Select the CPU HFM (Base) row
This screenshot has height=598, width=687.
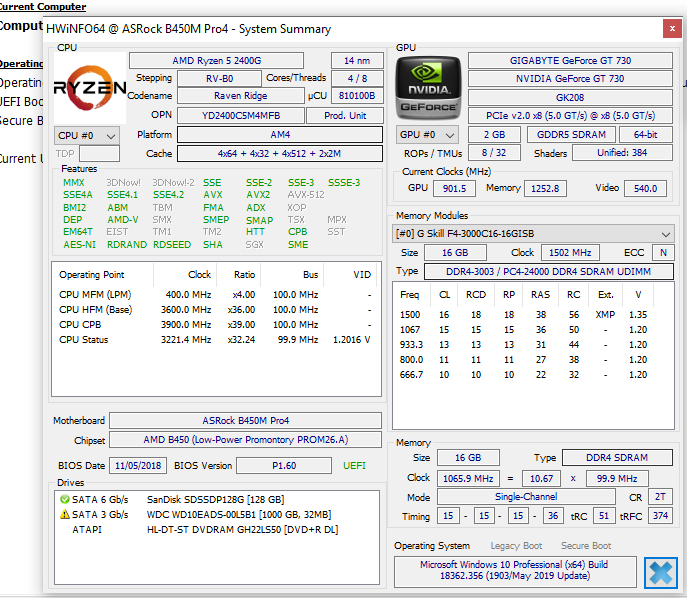point(215,309)
